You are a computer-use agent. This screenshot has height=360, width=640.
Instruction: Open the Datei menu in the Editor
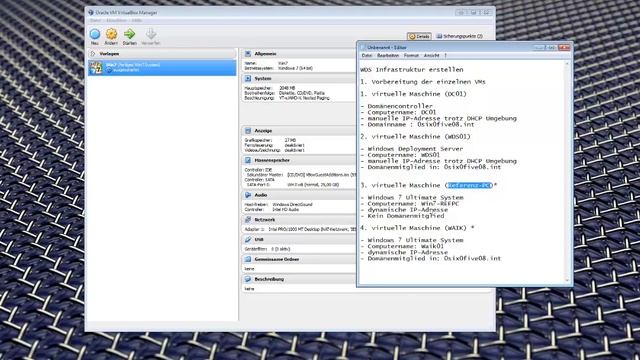point(367,56)
